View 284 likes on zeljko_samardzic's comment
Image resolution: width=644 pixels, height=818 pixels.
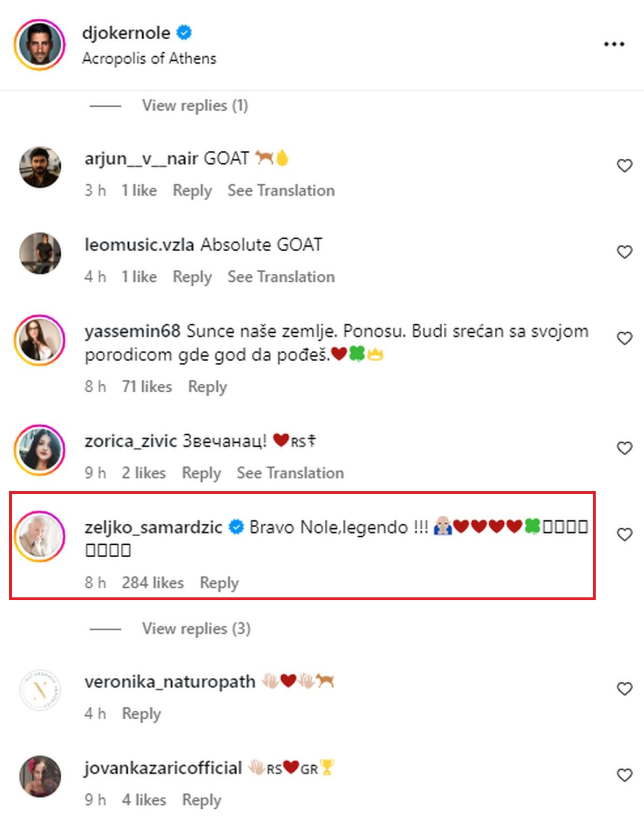[x=152, y=583]
